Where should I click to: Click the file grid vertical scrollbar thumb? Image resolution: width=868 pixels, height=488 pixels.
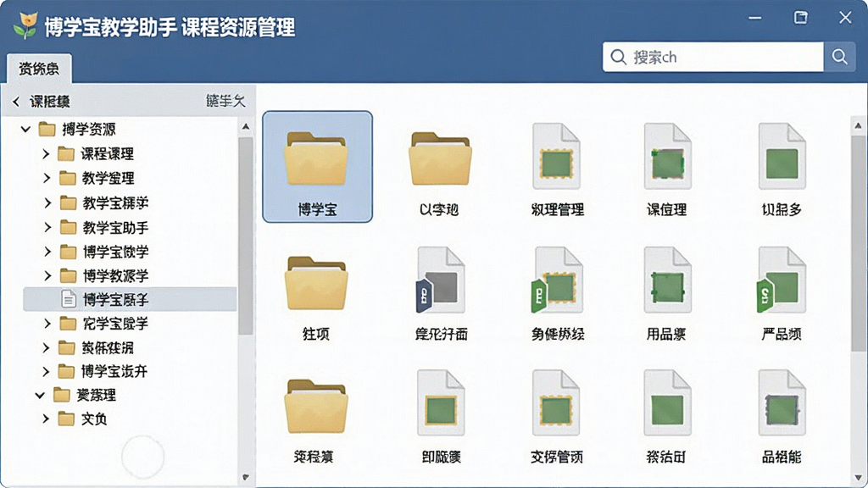pyautogui.click(x=858, y=241)
